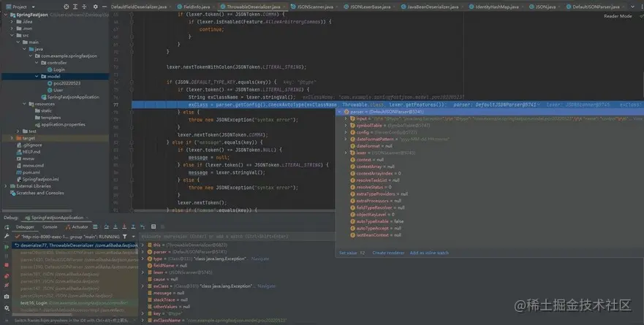Expand the test folder

click(x=18, y=131)
